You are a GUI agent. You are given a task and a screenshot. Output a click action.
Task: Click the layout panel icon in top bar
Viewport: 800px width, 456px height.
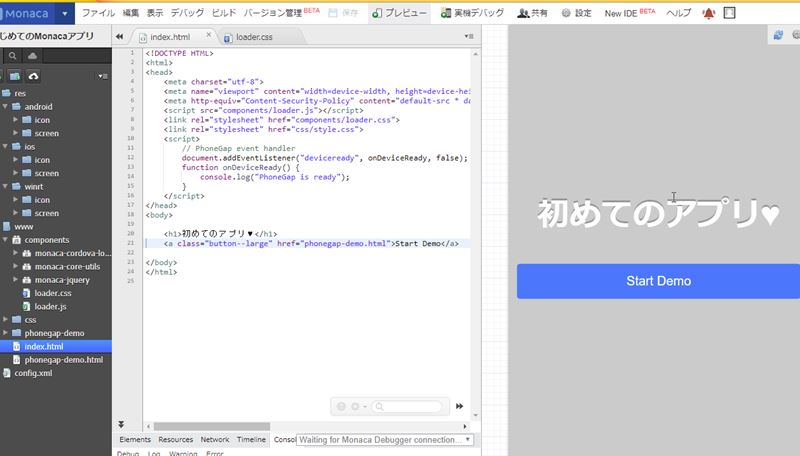click(730, 13)
